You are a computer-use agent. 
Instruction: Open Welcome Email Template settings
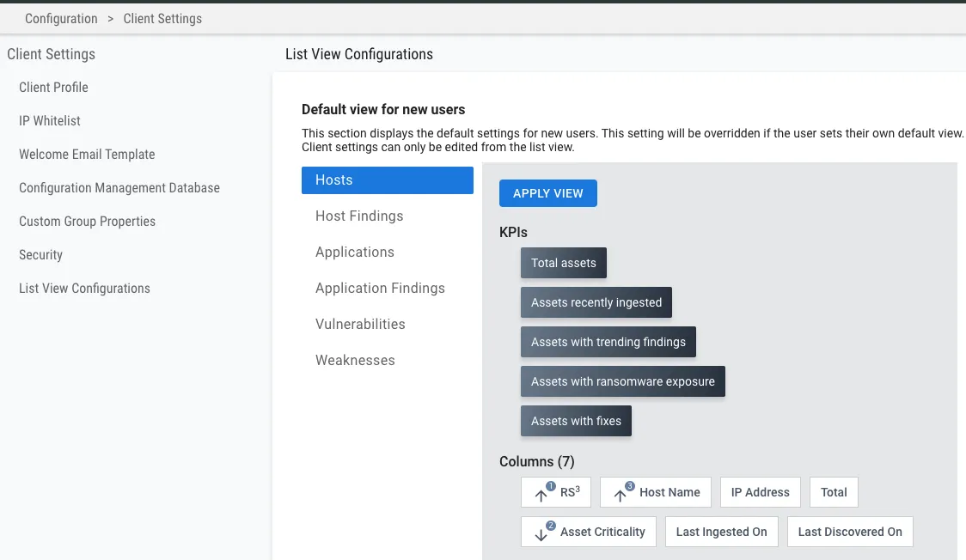(x=87, y=155)
